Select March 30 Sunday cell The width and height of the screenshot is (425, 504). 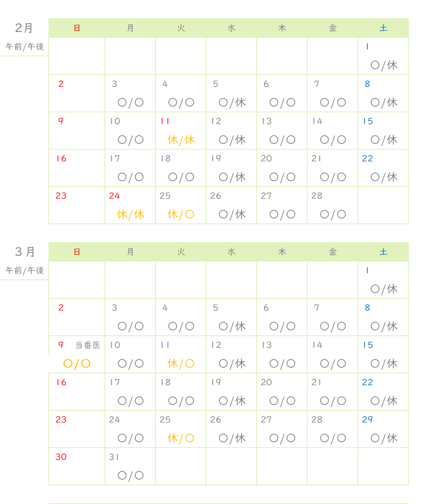click(77, 466)
